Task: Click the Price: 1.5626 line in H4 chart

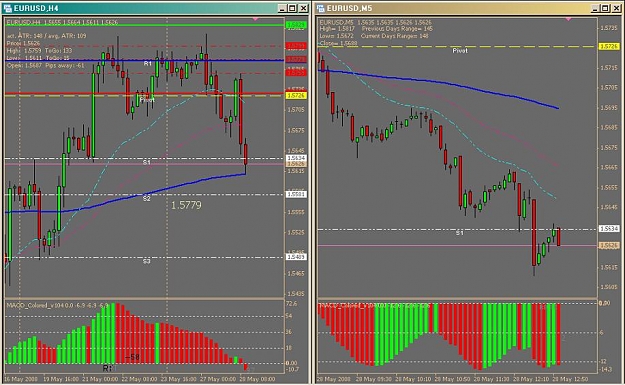Action: (23, 43)
